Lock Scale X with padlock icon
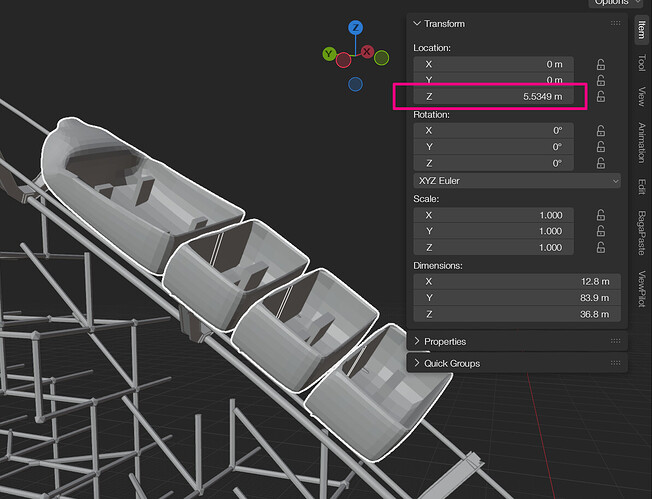Image resolution: width=652 pixels, height=499 pixels. coord(601,215)
